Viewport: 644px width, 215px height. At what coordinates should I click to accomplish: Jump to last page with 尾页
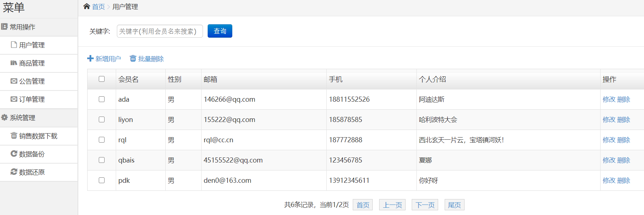pyautogui.click(x=454, y=205)
